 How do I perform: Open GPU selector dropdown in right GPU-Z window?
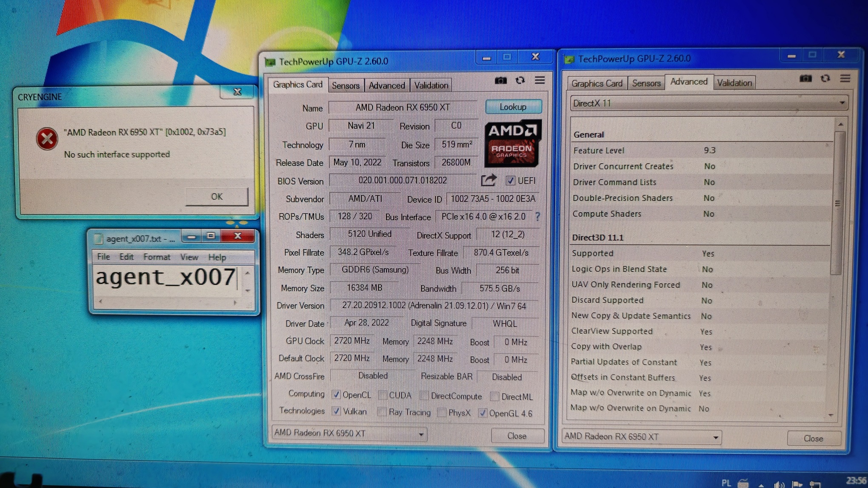(x=641, y=437)
